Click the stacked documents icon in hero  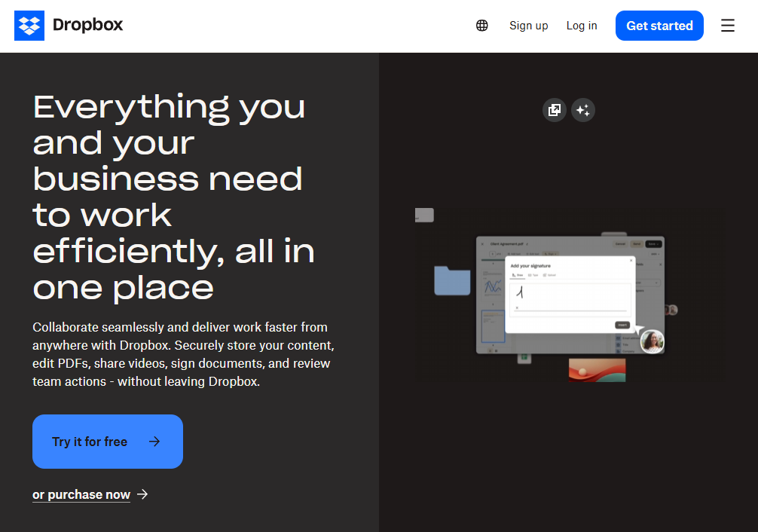click(555, 110)
